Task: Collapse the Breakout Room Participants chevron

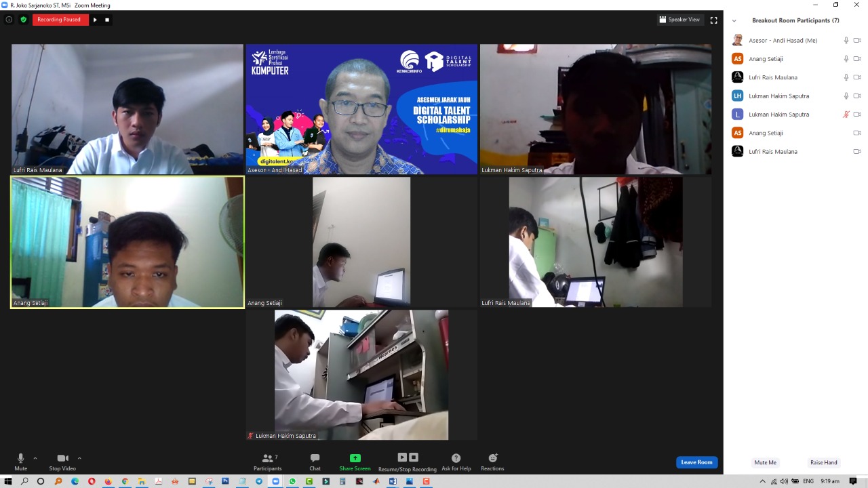Action: tap(734, 21)
